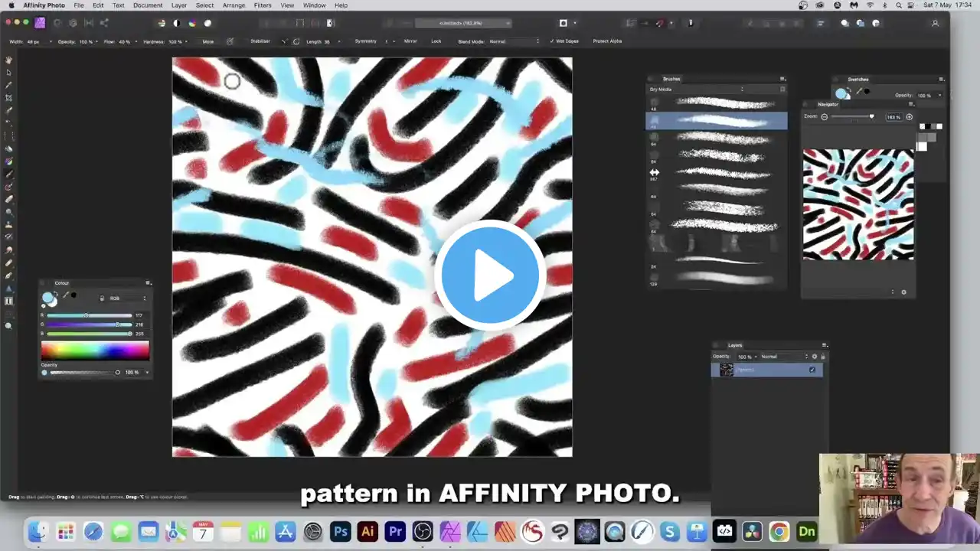Expand the Blend Mode Normal dropdown
The height and width of the screenshot is (551, 980).
pos(514,41)
